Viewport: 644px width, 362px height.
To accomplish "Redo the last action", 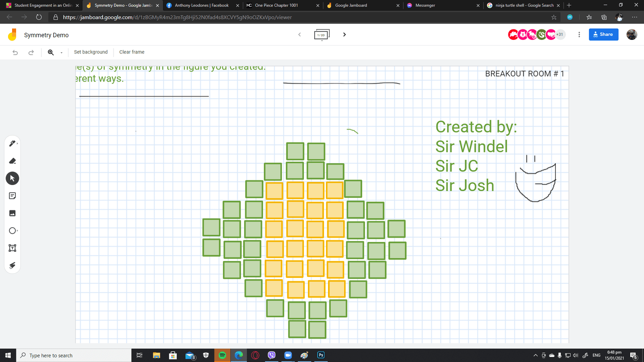I will coord(31,52).
